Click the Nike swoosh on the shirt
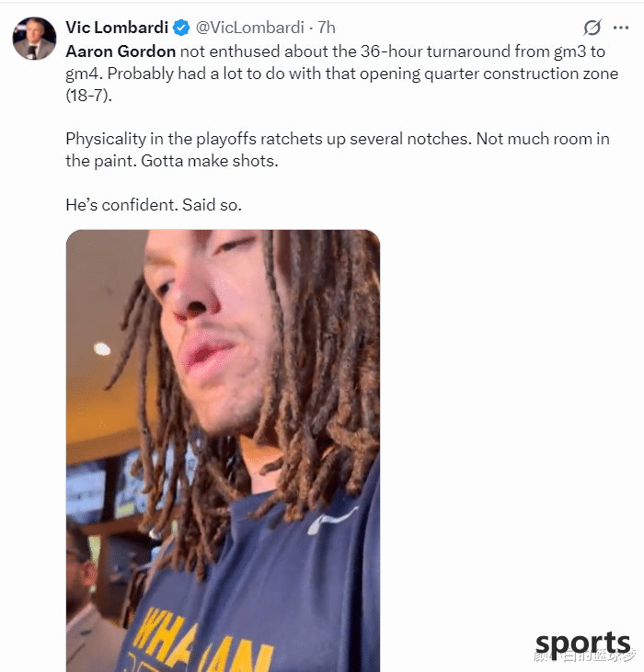 click(332, 519)
